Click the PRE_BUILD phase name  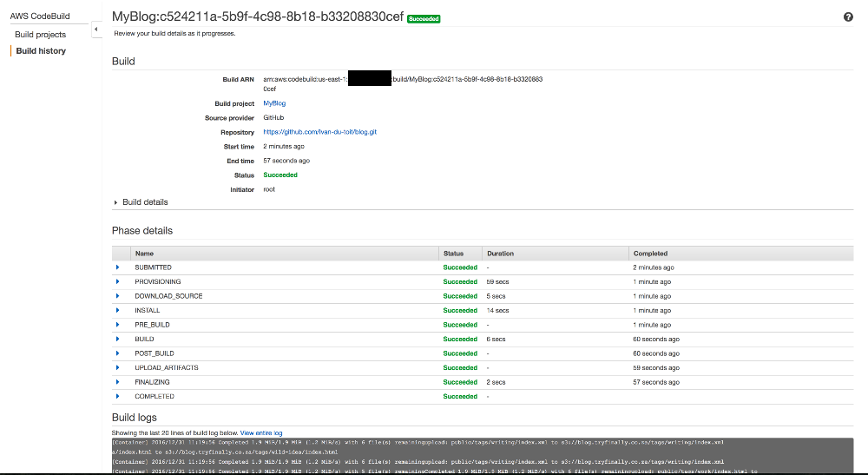pos(152,325)
